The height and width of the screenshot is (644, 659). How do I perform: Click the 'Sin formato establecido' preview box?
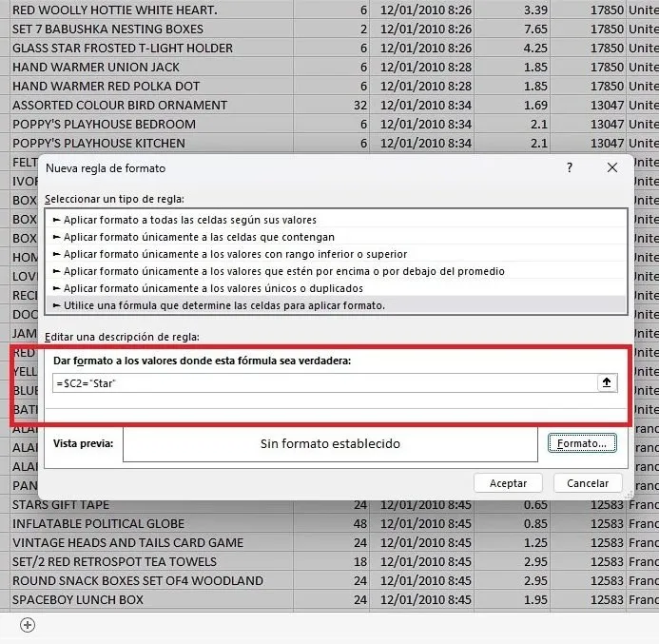[330, 444]
